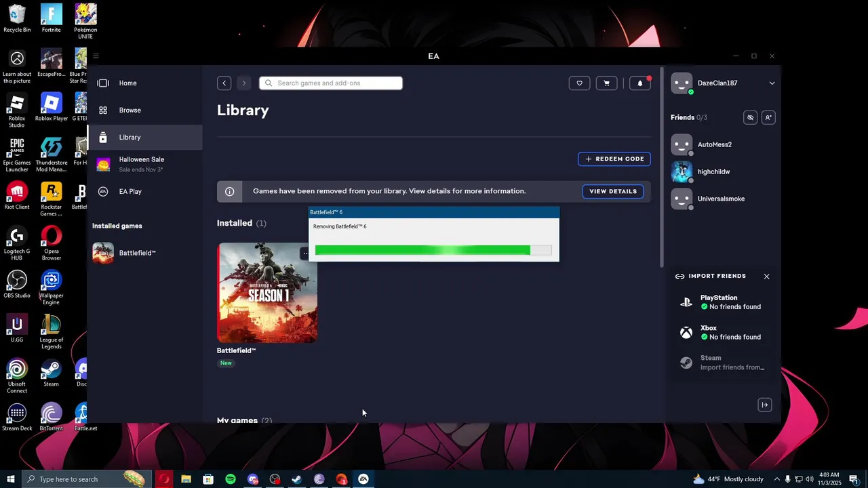Viewport: 868px width, 488px height.
Task: Import friends from PlayStation
Action: 723,302
